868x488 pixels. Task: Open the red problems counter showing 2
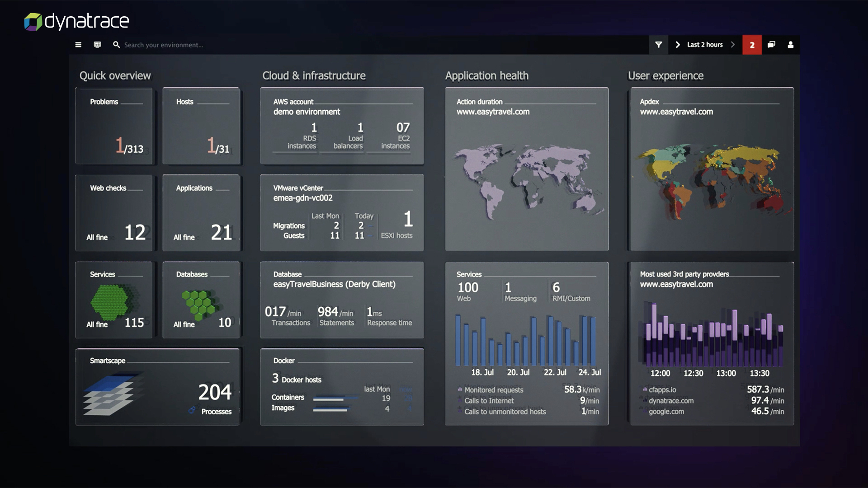(x=752, y=45)
